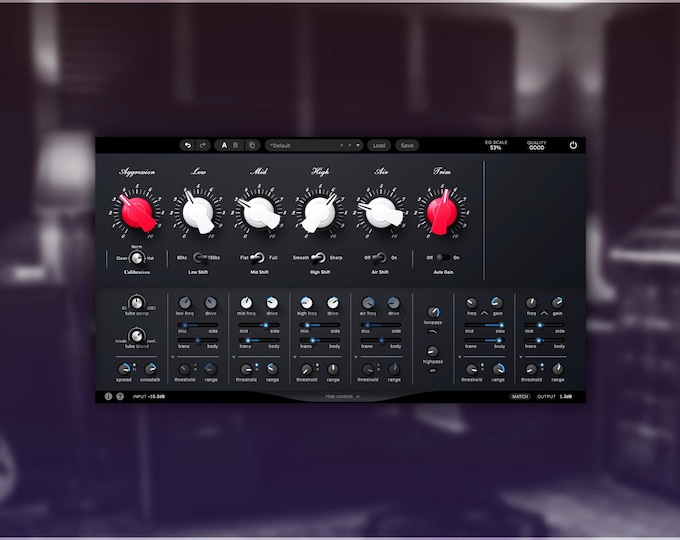The image size is (680, 540).
Task: Open the question mark help icon
Action: [x=120, y=396]
